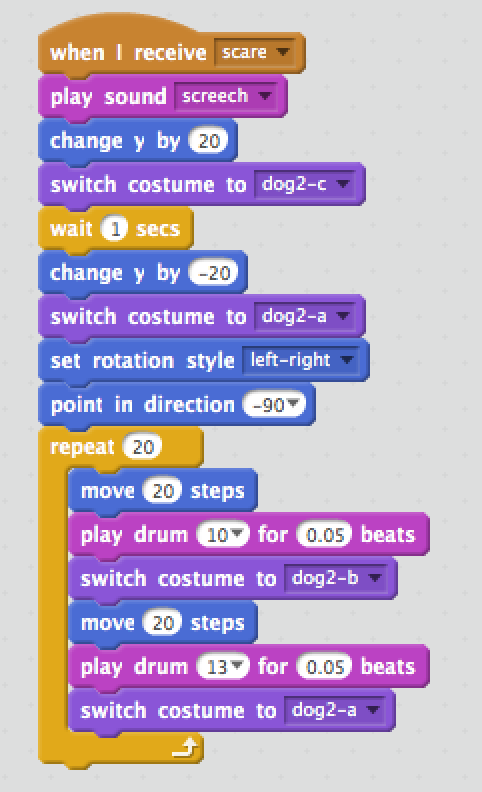This screenshot has width=482, height=792.
Task: Click the loop arrow of the repeat block
Action: [x=184, y=748]
